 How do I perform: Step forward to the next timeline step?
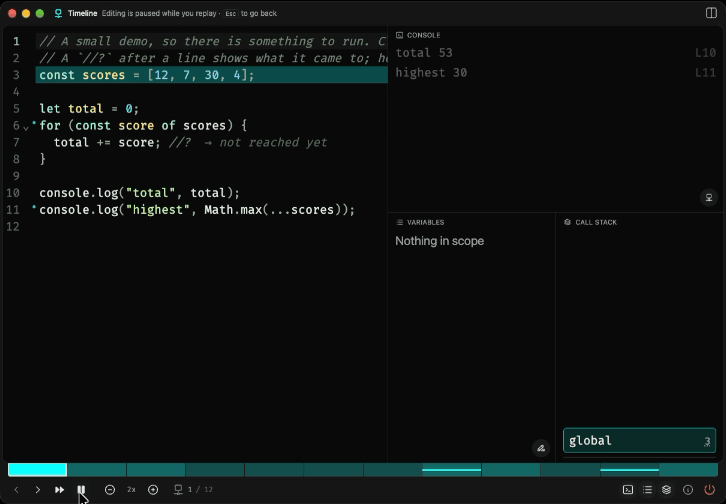(x=38, y=490)
